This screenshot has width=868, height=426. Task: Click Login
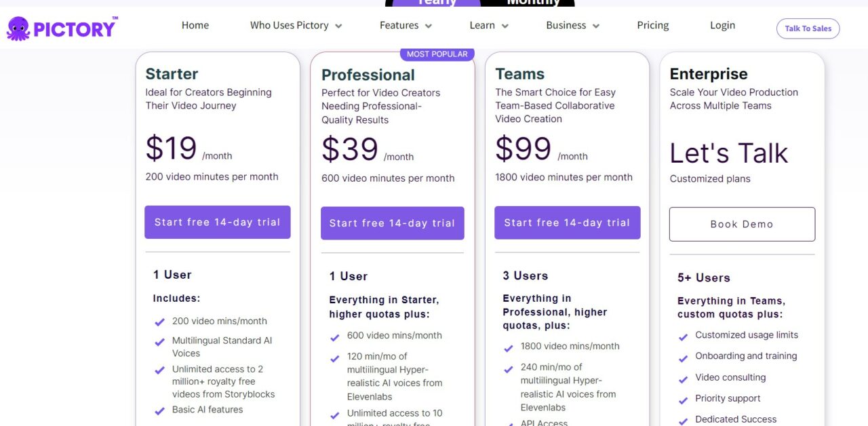(722, 25)
